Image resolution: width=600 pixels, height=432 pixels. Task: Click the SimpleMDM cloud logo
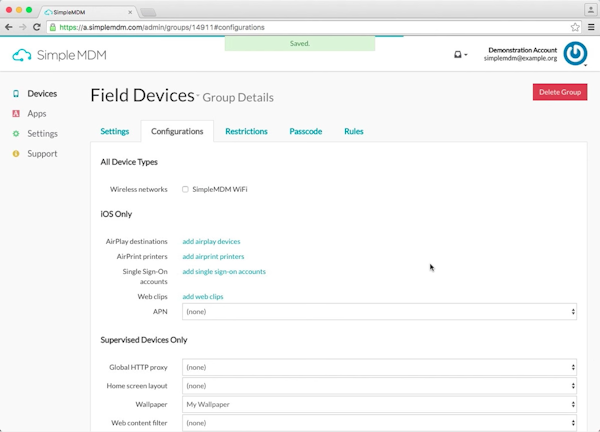point(59,55)
